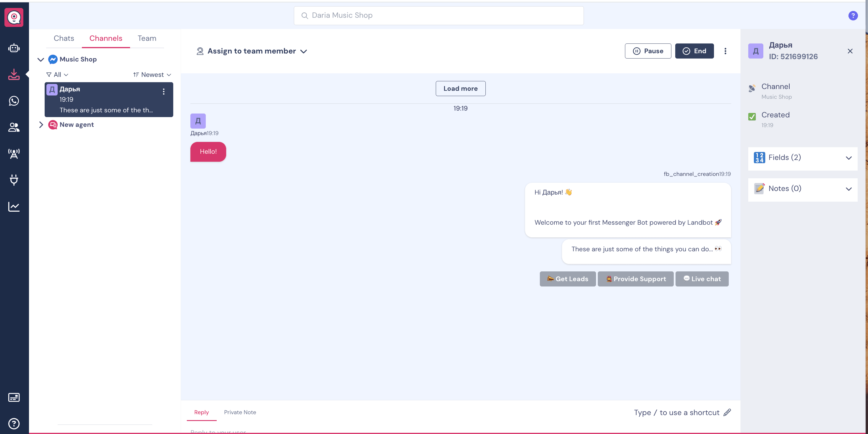Click the Get Leads quick reply button

568,279
